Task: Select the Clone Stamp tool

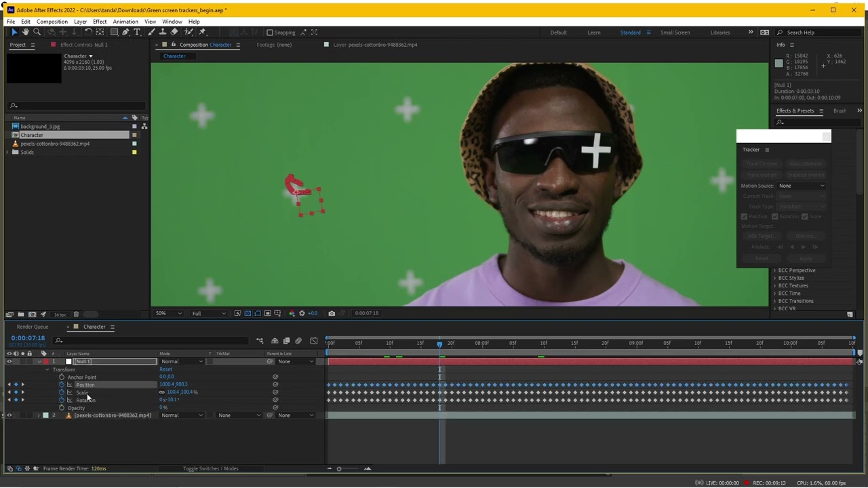Action: pyautogui.click(x=163, y=32)
